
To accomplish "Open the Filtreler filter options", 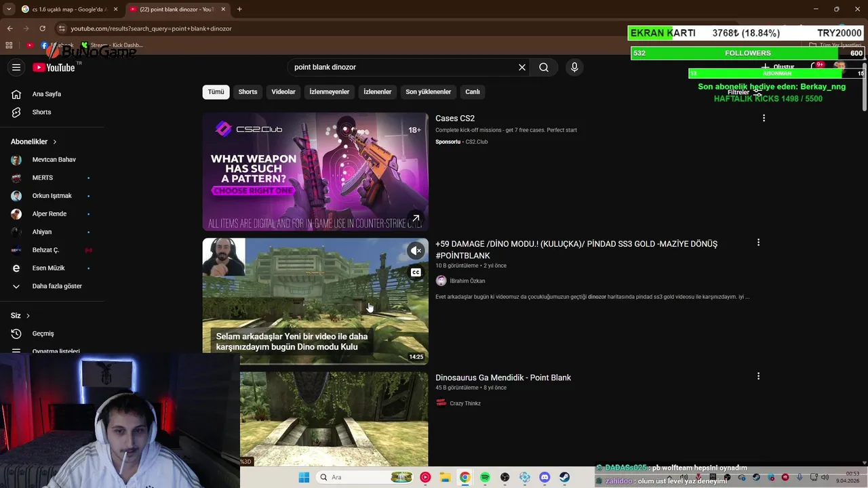I will pyautogui.click(x=745, y=93).
